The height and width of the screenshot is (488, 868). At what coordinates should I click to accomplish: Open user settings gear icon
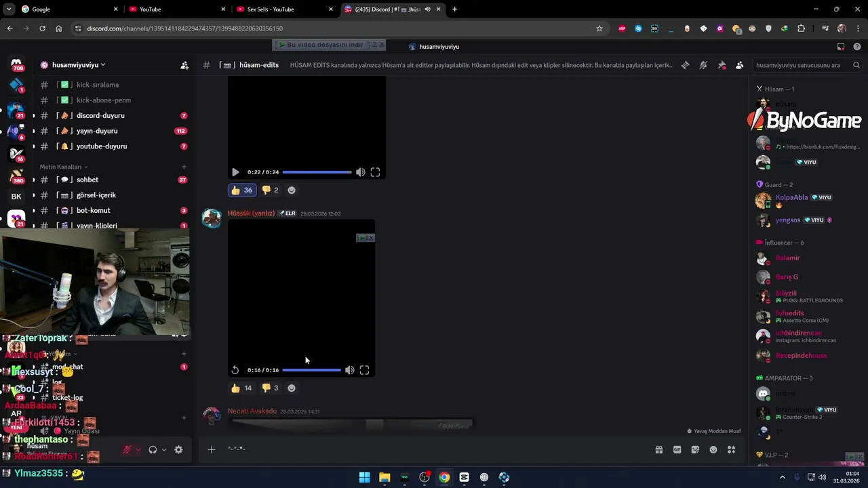pos(178,450)
